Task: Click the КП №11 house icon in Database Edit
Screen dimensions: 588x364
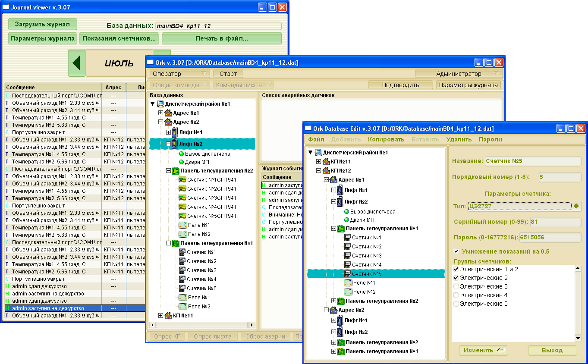Action: (x=326, y=161)
